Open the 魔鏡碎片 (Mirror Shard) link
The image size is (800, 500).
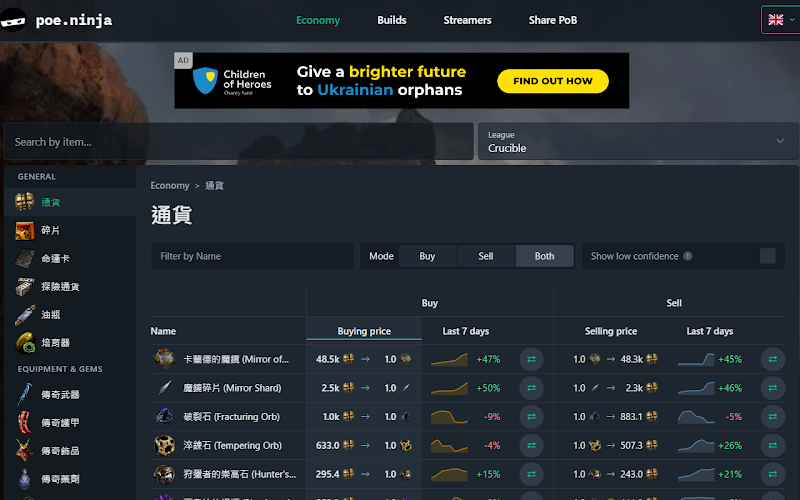(x=232, y=388)
